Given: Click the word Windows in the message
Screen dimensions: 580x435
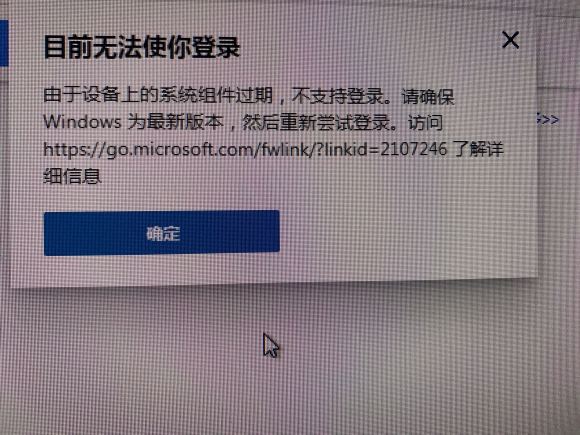Looking at the screenshot, I should click(x=82, y=121).
